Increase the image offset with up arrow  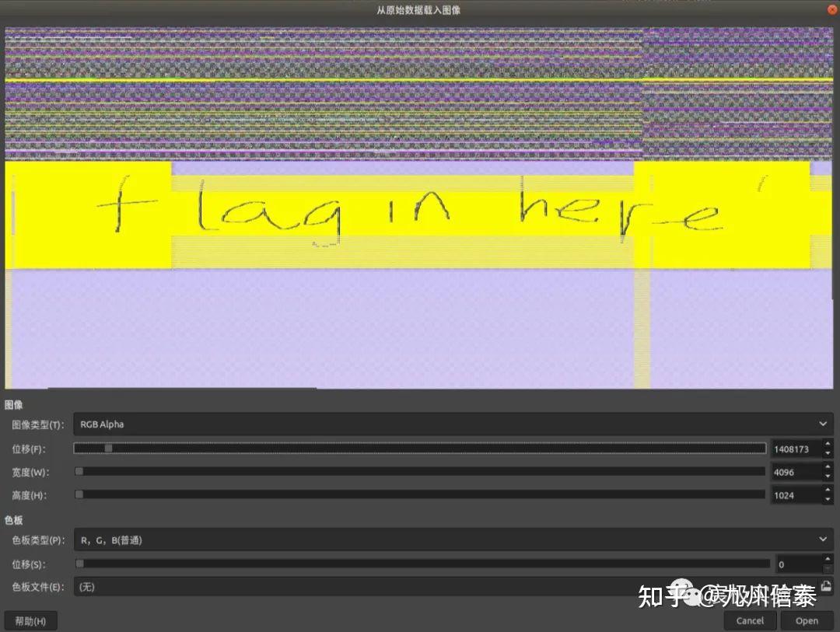click(x=828, y=444)
